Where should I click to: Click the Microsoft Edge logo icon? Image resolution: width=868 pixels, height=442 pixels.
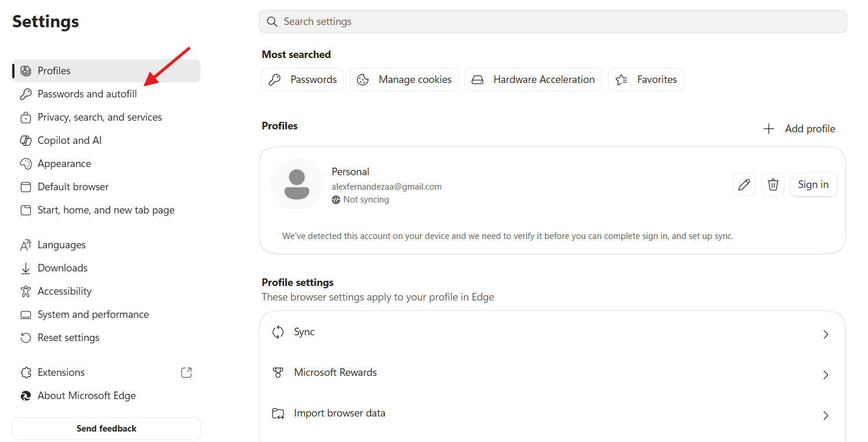click(x=26, y=396)
